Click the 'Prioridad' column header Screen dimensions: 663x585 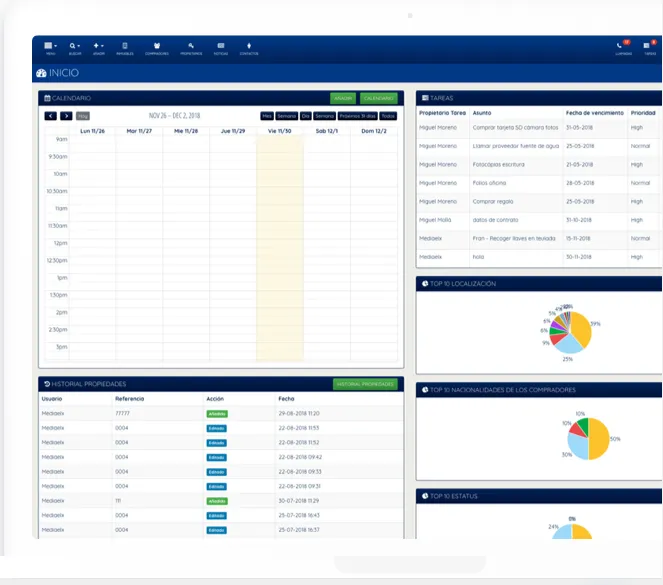[x=643, y=113]
